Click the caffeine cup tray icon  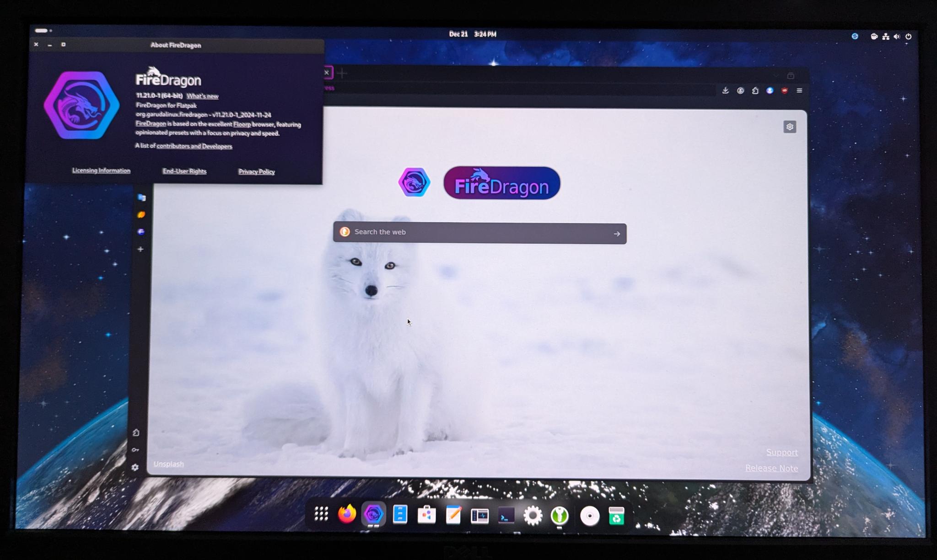coord(874,37)
